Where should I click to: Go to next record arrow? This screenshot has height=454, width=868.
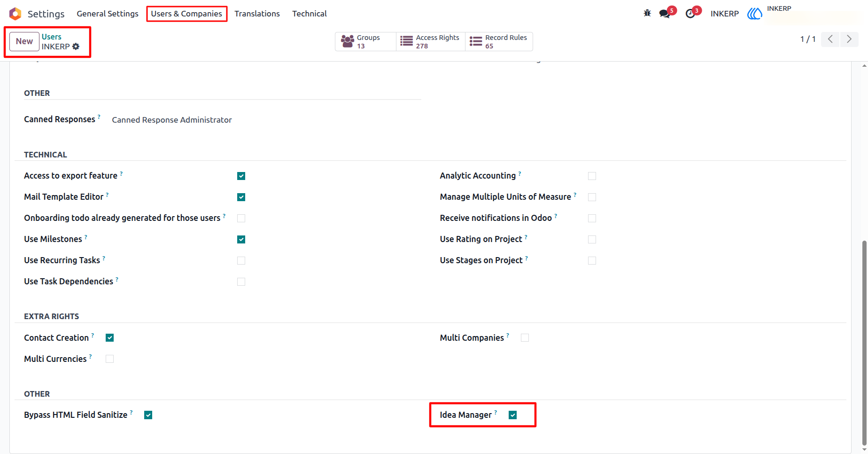849,39
